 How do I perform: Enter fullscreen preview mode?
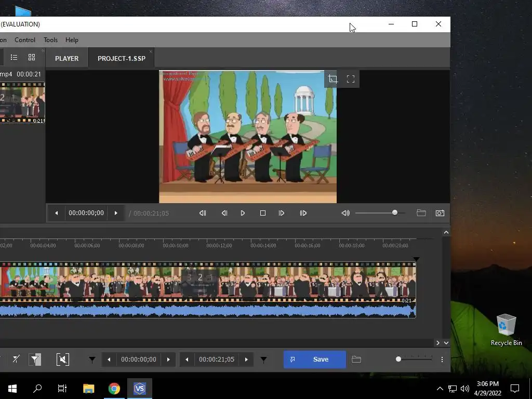point(351,79)
